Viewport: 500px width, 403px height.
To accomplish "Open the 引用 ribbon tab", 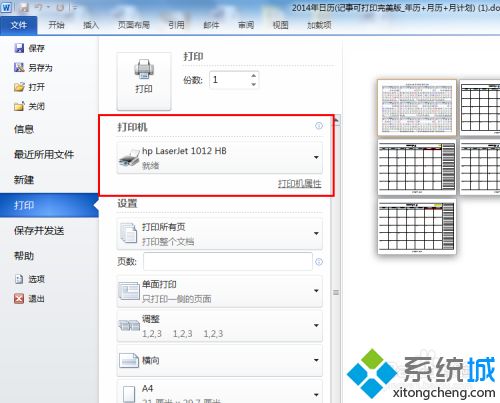I will [x=176, y=25].
